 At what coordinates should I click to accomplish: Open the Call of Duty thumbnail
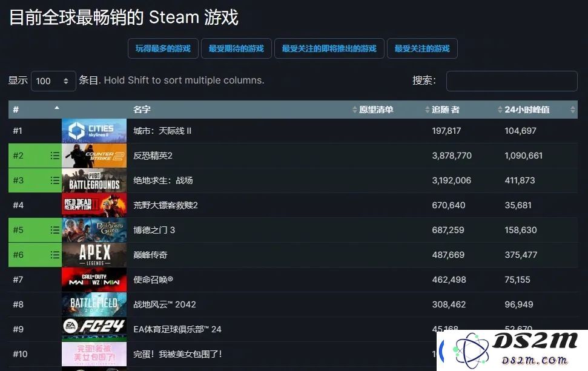tap(94, 280)
